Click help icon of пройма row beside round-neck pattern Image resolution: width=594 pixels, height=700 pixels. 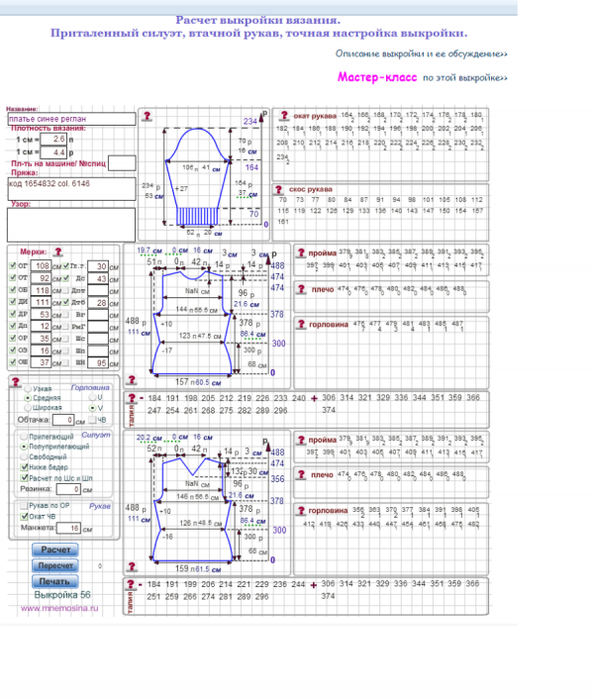pos(300,254)
